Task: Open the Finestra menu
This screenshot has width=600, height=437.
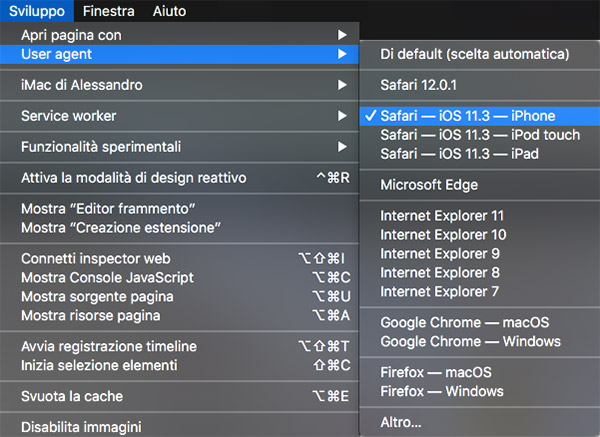Action: 109,11
